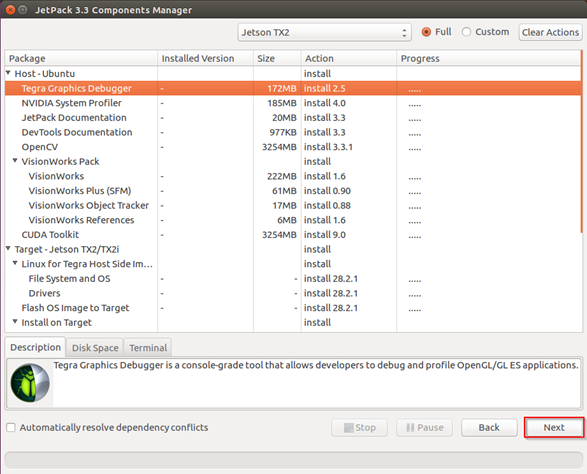Open the Terminal tab
Image resolution: width=587 pixels, height=474 pixels.
point(148,348)
